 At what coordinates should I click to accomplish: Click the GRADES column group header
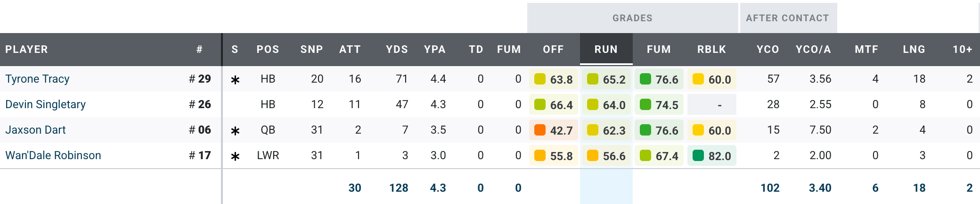click(x=632, y=18)
